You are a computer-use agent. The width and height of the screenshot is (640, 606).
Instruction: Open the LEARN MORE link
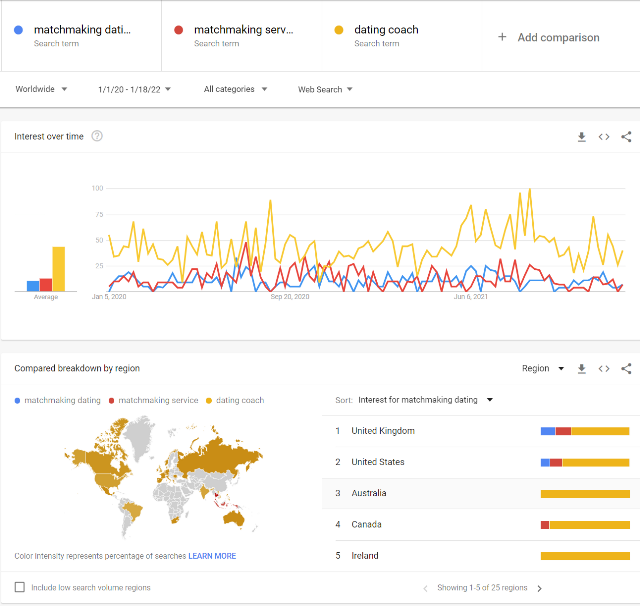[x=212, y=556]
